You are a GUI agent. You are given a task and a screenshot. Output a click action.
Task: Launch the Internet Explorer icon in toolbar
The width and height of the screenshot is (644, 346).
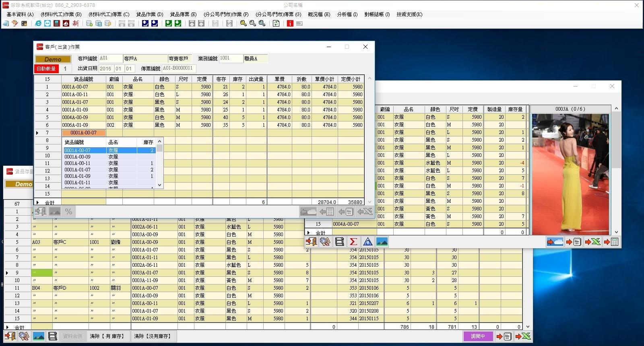[x=38, y=23]
